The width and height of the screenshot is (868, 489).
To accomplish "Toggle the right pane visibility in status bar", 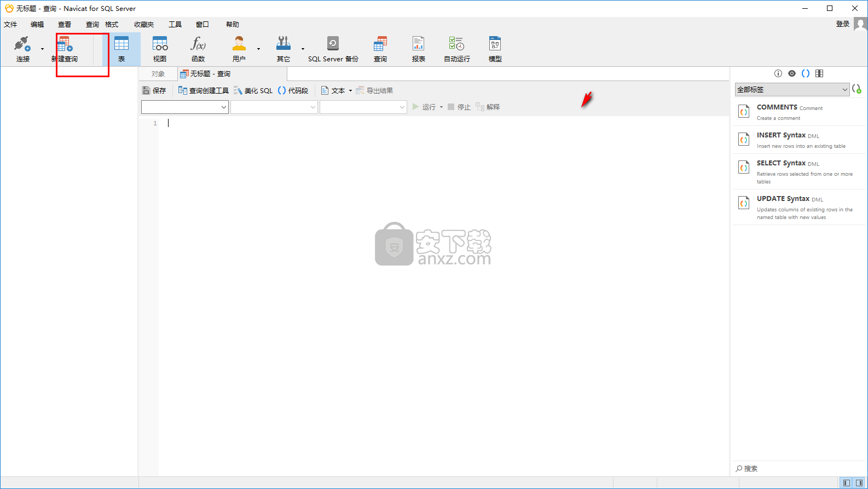I will click(859, 483).
